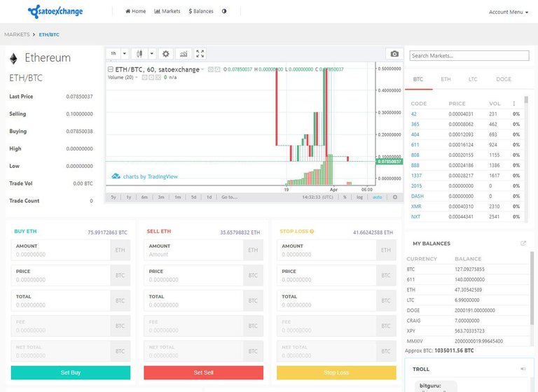Toggle visibility eye beside ETH/BTC legend title
The image size is (538, 392).
pyautogui.click(x=211, y=69)
